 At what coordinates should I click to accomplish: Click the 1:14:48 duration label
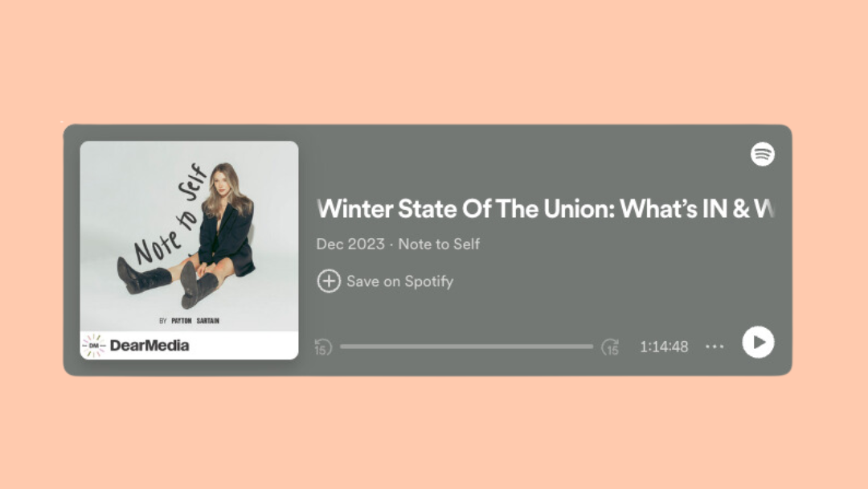(664, 347)
